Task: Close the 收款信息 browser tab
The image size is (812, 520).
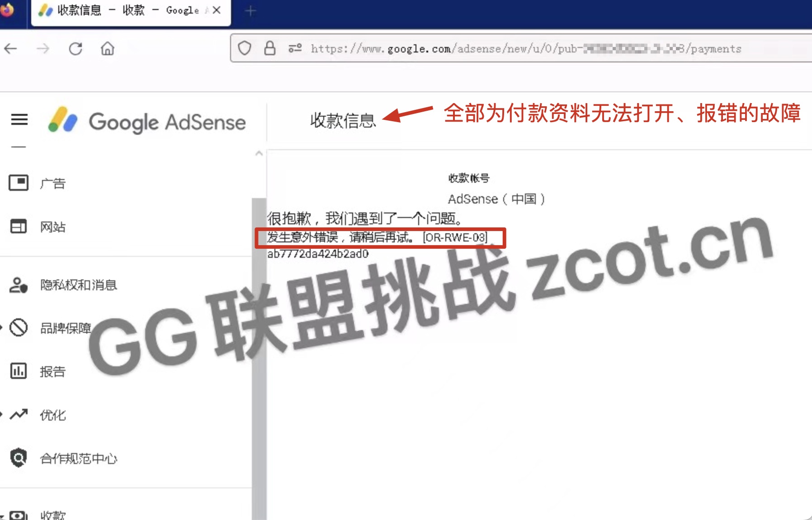Action: pos(217,10)
